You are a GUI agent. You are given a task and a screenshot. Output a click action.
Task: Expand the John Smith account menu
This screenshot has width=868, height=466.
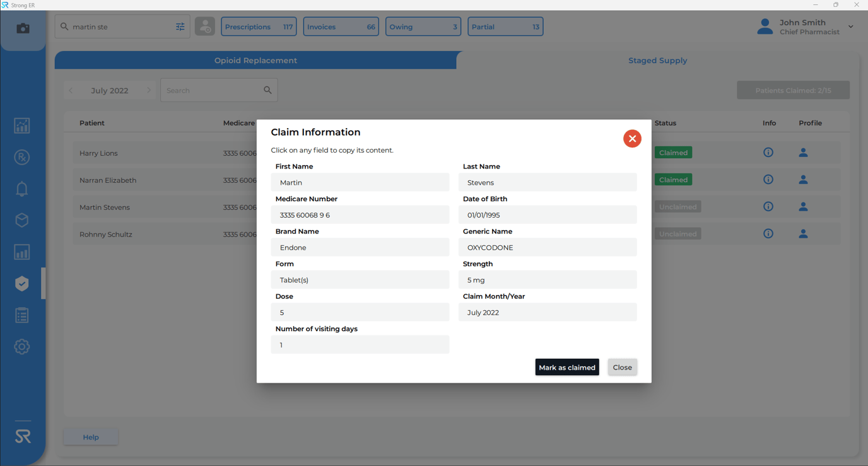(x=850, y=26)
